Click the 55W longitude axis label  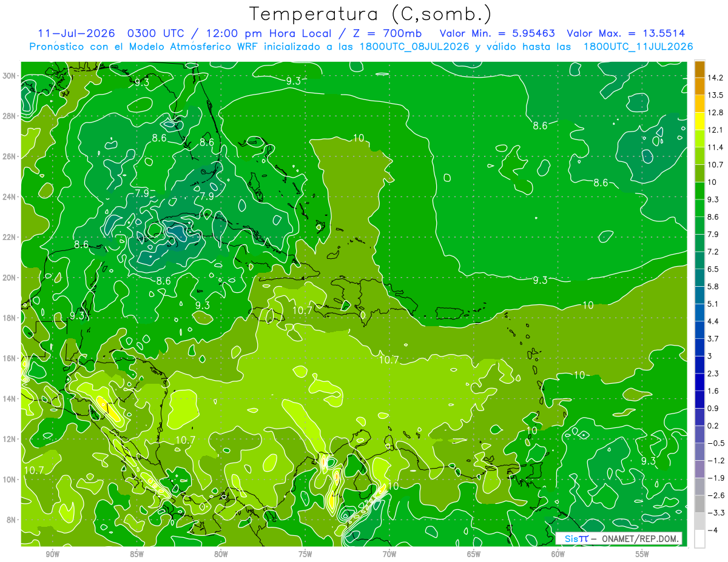642,554
